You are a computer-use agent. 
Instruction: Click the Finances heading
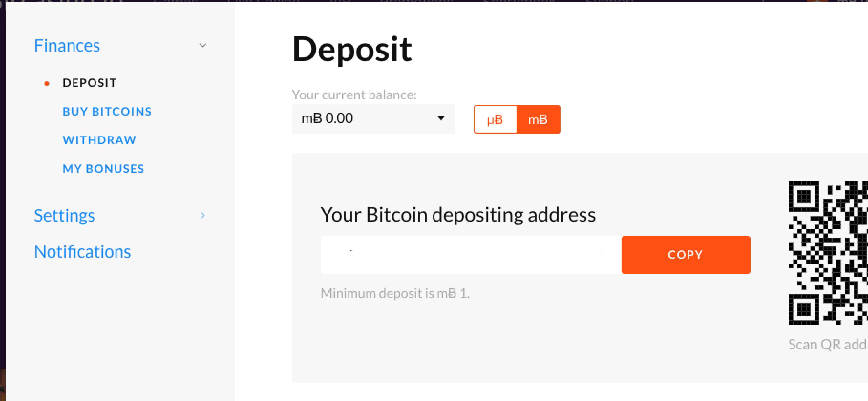[x=67, y=46]
